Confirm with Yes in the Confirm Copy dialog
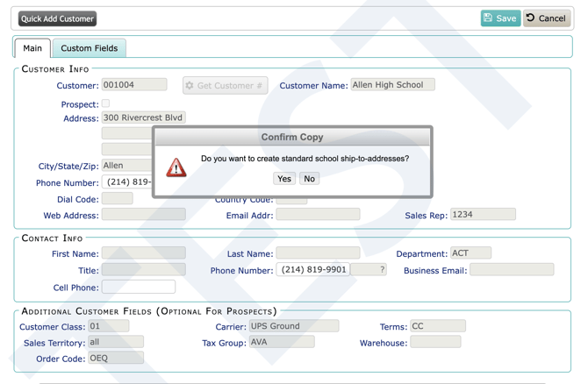 284,179
